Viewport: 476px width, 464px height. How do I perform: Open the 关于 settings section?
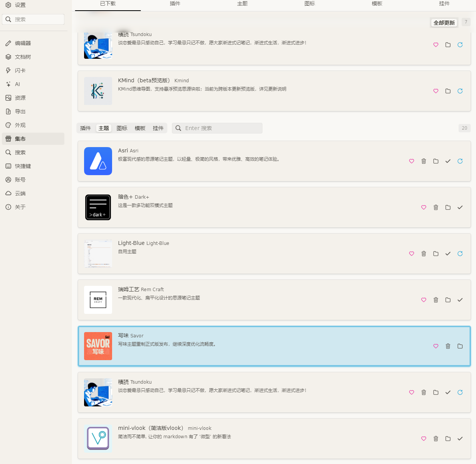[33, 207]
